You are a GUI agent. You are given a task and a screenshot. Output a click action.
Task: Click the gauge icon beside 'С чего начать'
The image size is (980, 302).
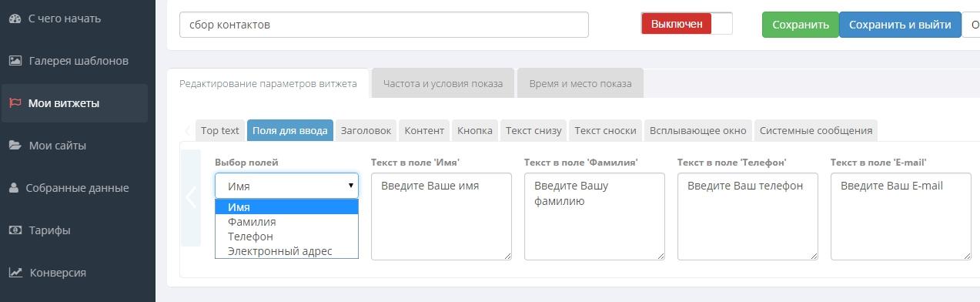[15, 18]
